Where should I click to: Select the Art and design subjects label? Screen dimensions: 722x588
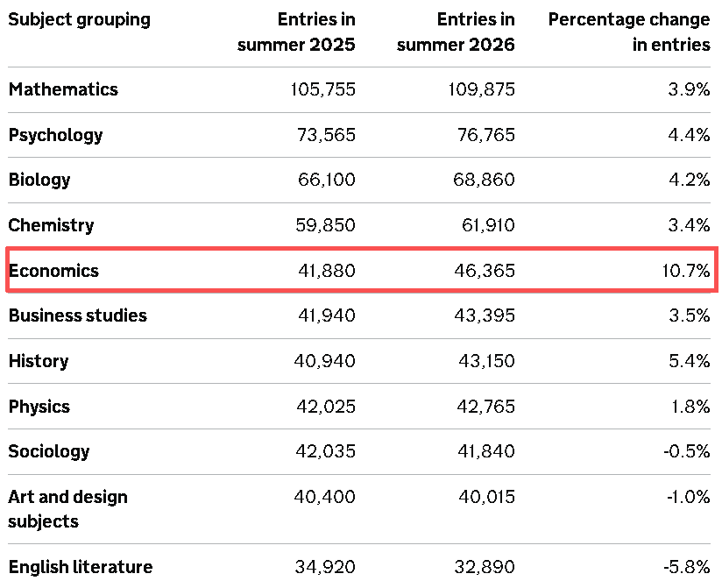(x=68, y=509)
